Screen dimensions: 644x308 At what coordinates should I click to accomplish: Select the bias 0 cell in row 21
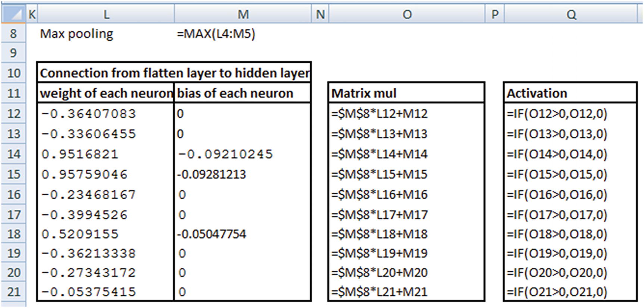(x=243, y=292)
